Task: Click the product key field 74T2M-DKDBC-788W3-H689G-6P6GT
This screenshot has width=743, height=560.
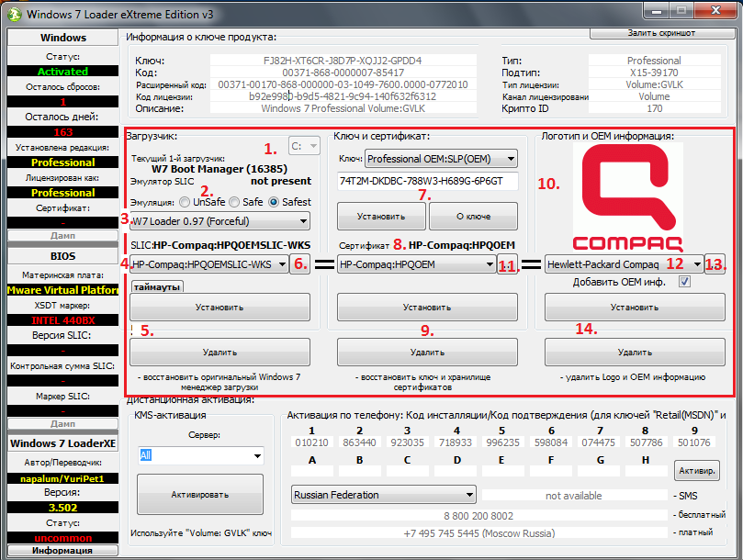Action: pyautogui.click(x=427, y=181)
